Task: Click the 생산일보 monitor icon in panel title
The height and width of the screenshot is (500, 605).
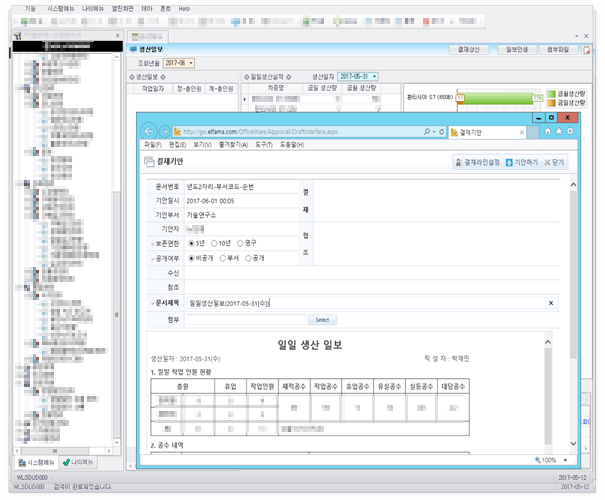Action: pyautogui.click(x=134, y=49)
